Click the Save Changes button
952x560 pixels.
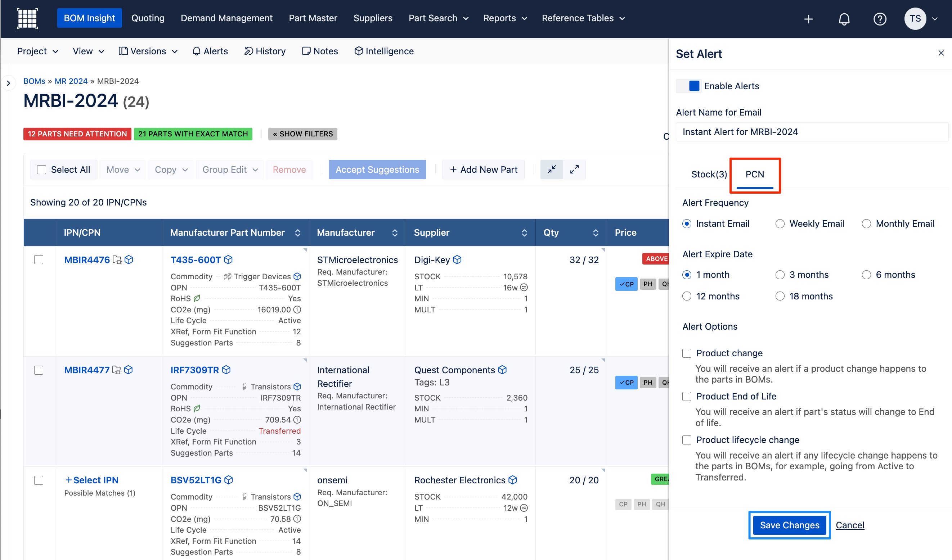[790, 525]
